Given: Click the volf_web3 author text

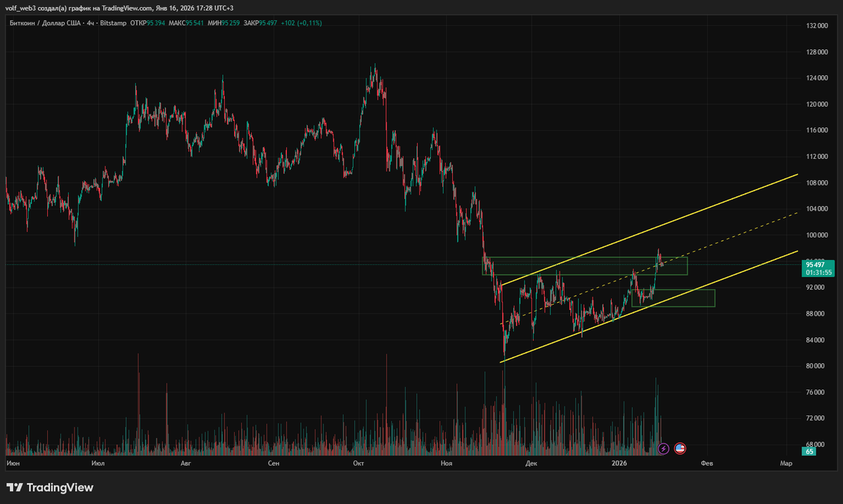Looking at the screenshot, I should 20,8.
